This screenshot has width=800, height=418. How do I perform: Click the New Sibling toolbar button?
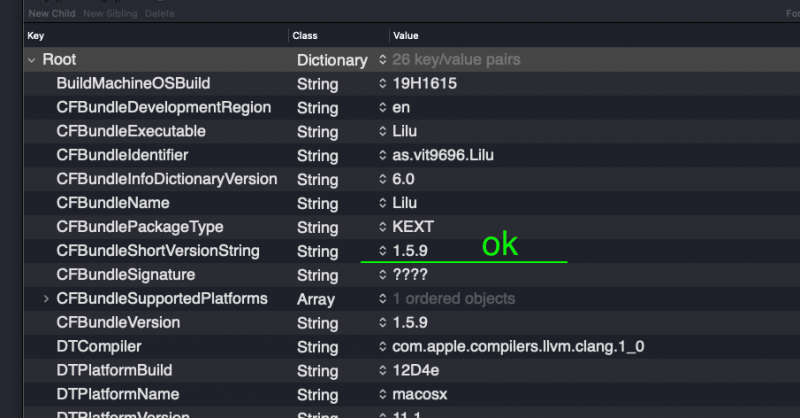point(110,13)
